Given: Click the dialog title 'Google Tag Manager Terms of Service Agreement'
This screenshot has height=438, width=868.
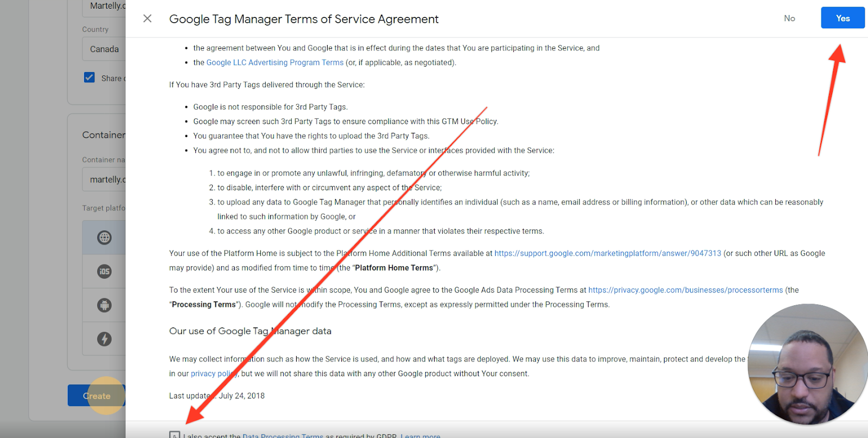Looking at the screenshot, I should (304, 19).
